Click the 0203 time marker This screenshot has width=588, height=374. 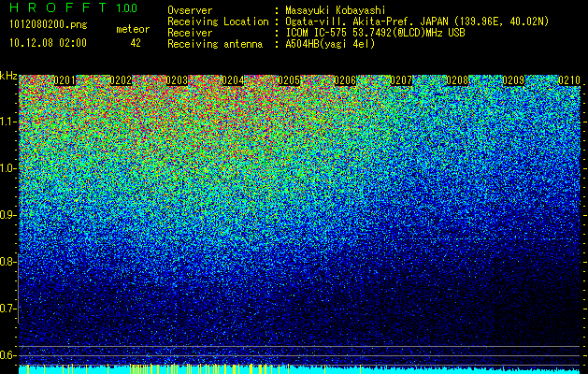point(177,80)
